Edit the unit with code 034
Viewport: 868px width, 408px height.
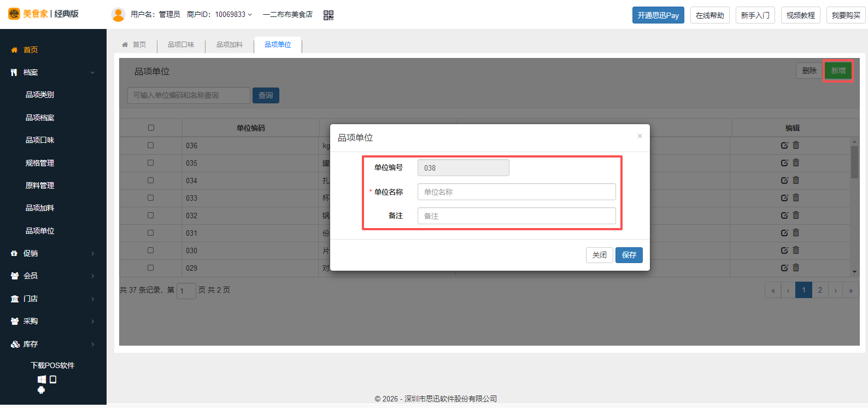[784, 180]
